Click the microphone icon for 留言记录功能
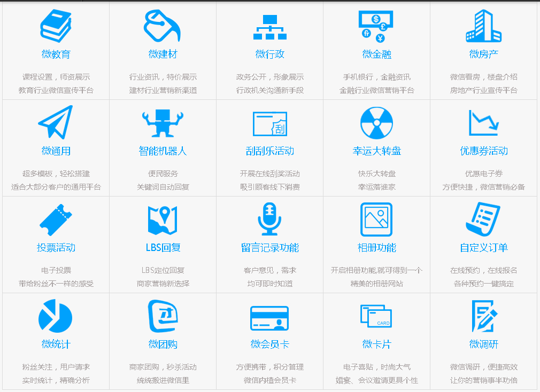 tap(269, 219)
